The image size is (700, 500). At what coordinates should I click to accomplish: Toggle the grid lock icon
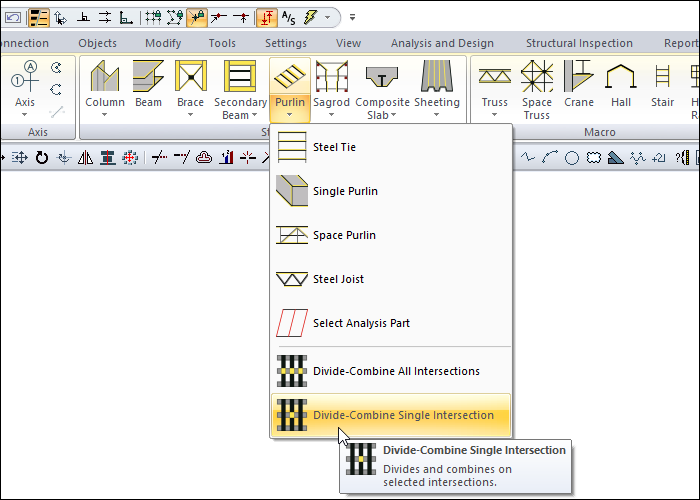(x=153, y=18)
